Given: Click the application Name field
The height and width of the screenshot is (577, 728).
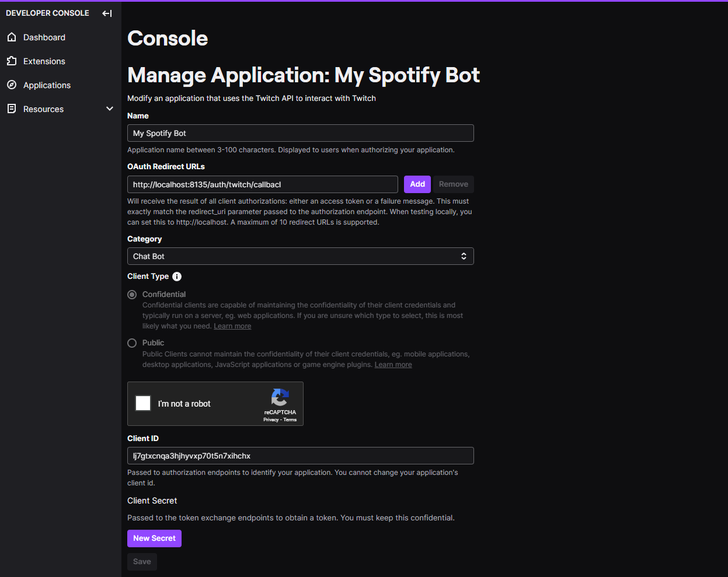Looking at the screenshot, I should (300, 133).
